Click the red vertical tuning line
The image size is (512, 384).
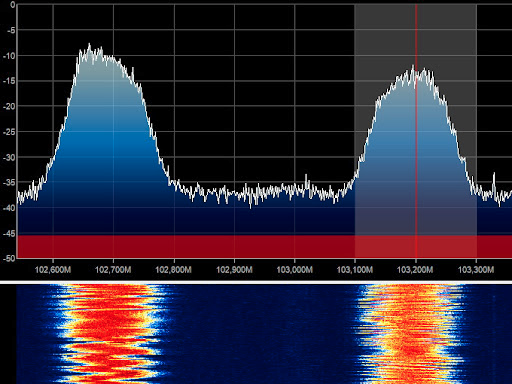click(416, 132)
